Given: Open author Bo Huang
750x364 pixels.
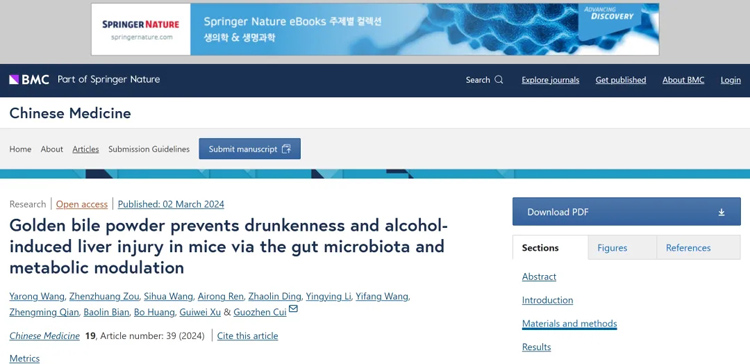Looking at the screenshot, I should click(154, 312).
